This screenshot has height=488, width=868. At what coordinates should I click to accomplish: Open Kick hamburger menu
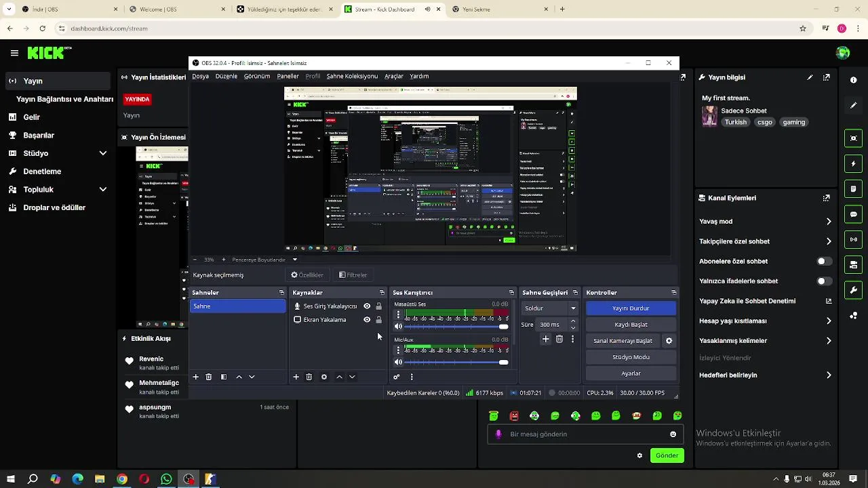coord(14,53)
